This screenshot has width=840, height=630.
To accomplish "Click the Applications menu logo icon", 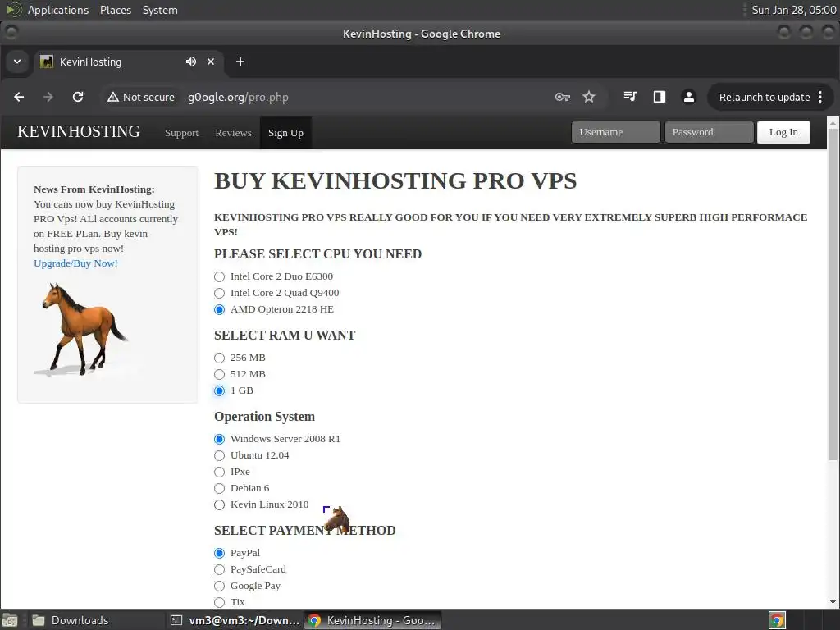I will coord(14,10).
